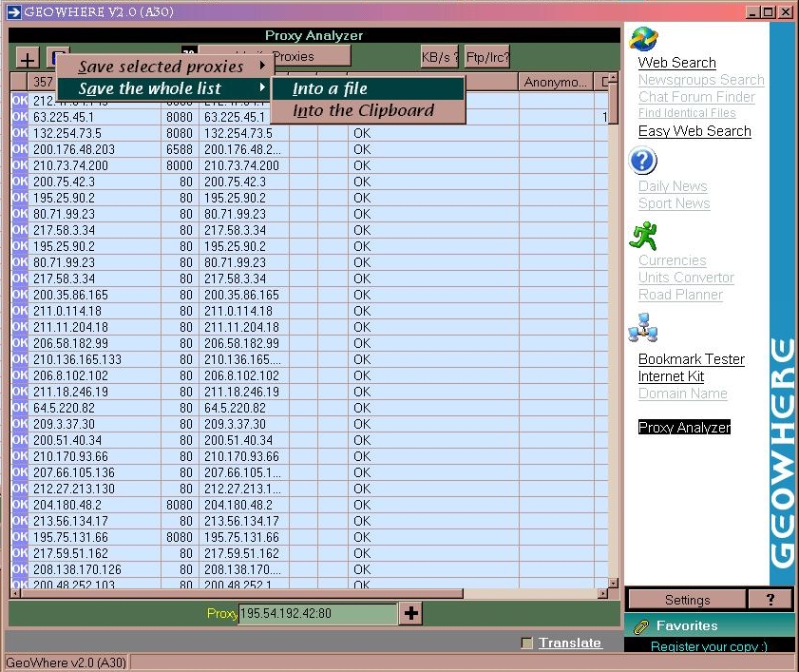799x672 pixels.
Task: Click the plus add button in toolbar
Action: click(x=28, y=59)
